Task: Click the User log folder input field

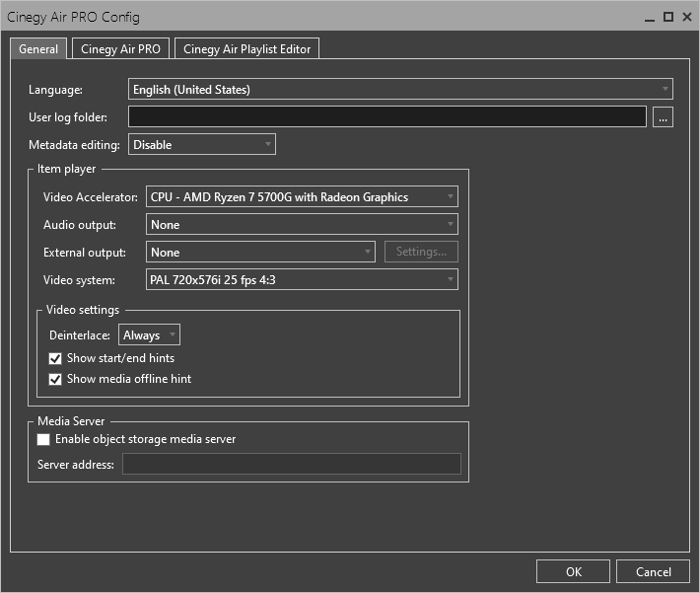Action: pyautogui.click(x=387, y=117)
